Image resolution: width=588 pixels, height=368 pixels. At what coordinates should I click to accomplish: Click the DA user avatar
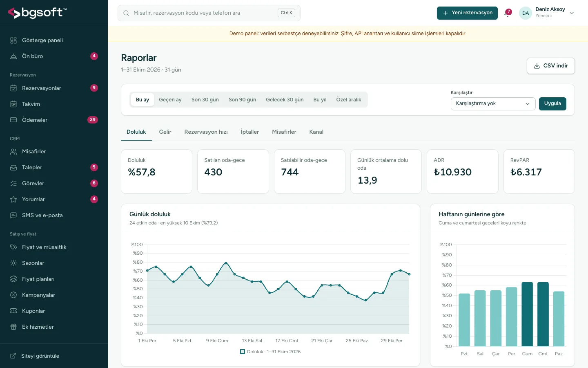(x=526, y=13)
